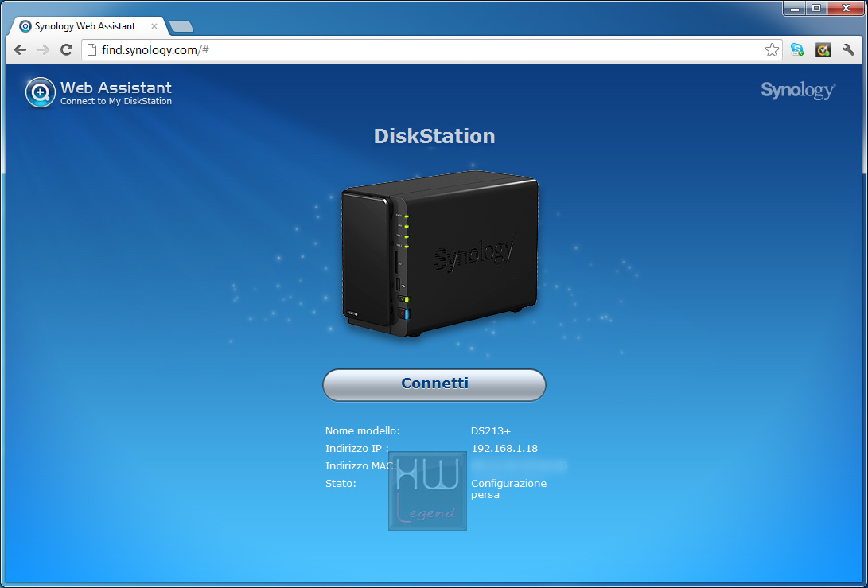
Task: Bookmark this page with the star icon
Action: click(x=772, y=50)
